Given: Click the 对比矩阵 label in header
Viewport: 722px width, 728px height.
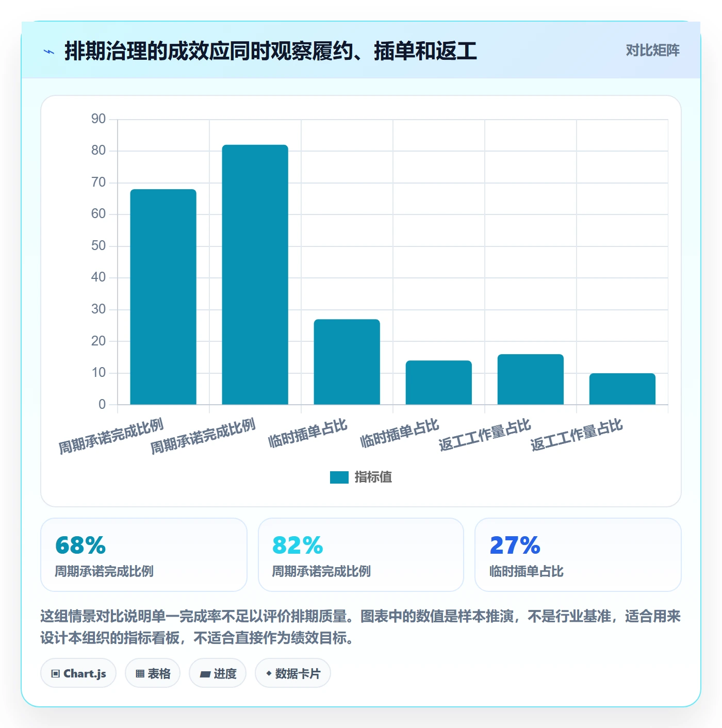Looking at the screenshot, I should (652, 51).
